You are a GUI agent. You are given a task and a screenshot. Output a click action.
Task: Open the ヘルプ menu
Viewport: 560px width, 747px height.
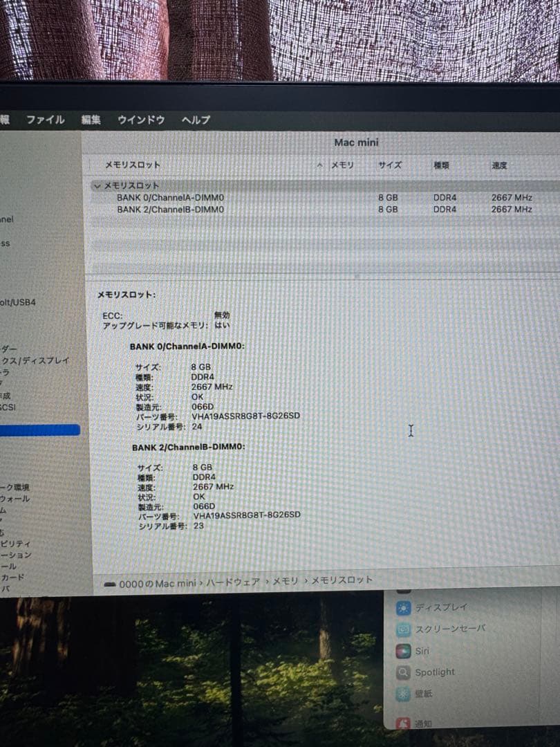194,120
